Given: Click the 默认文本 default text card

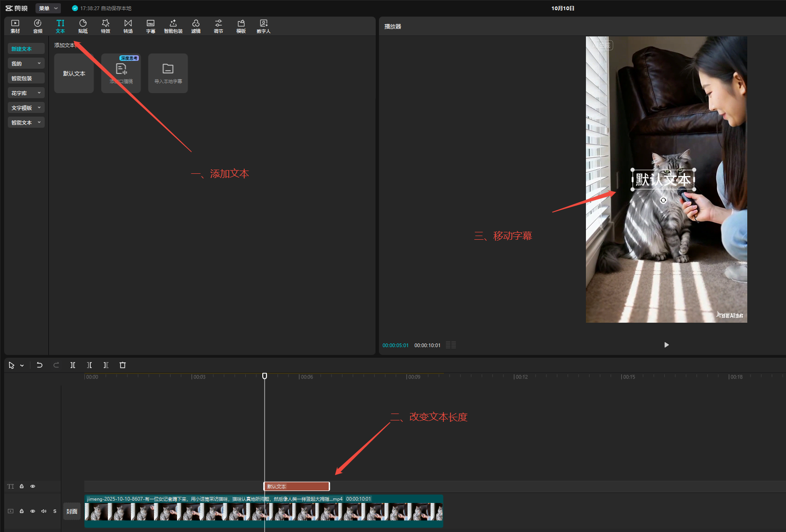Looking at the screenshot, I should 74,73.
